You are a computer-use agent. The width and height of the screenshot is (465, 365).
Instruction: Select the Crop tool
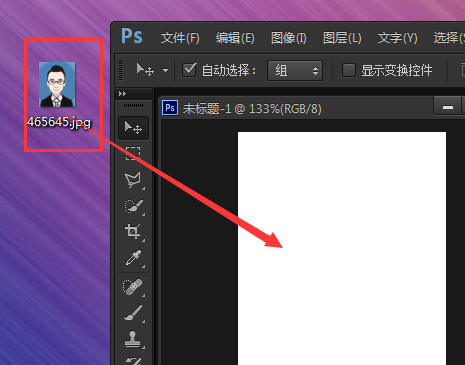(133, 231)
